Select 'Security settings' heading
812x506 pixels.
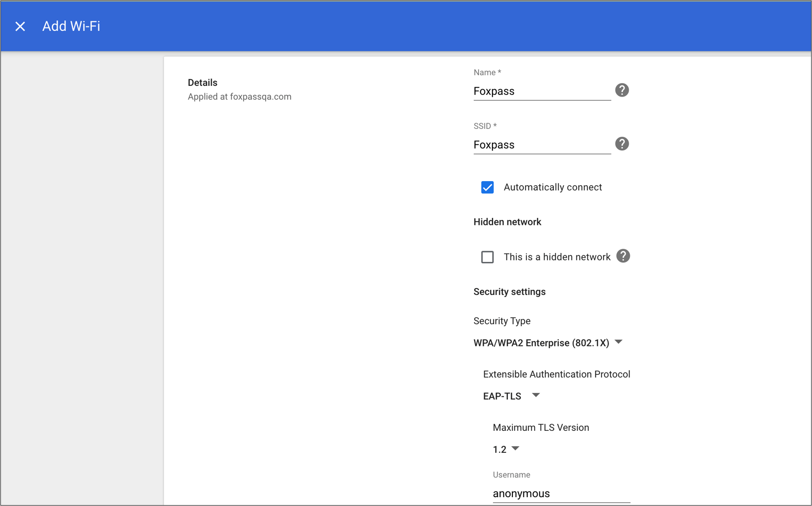coord(509,292)
